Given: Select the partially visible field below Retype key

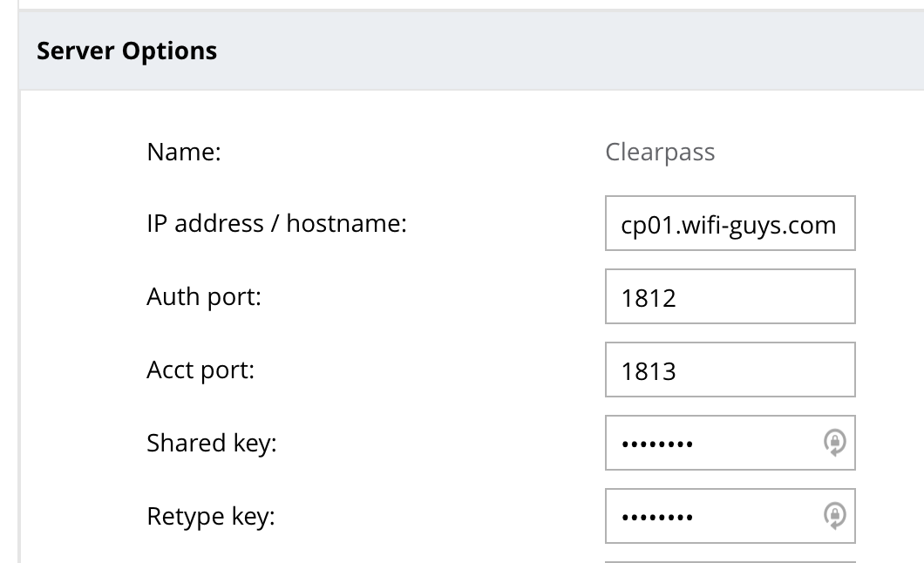Looking at the screenshot, I should [730, 560].
